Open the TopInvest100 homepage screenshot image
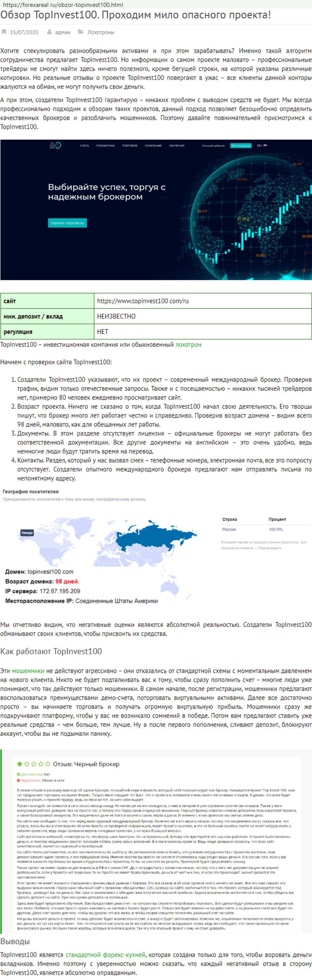 [156, 210]
